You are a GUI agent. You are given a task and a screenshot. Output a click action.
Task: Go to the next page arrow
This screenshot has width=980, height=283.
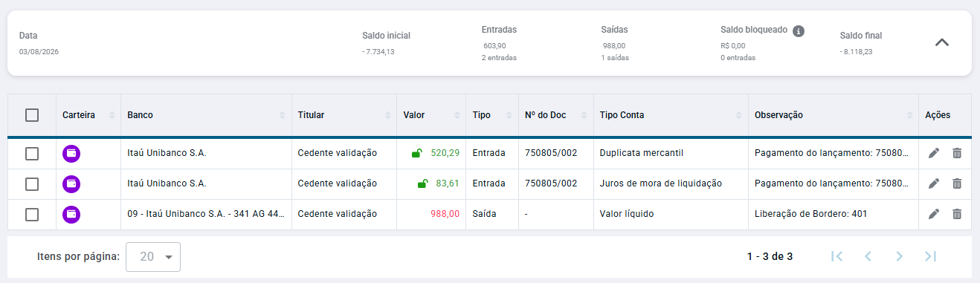point(899,256)
